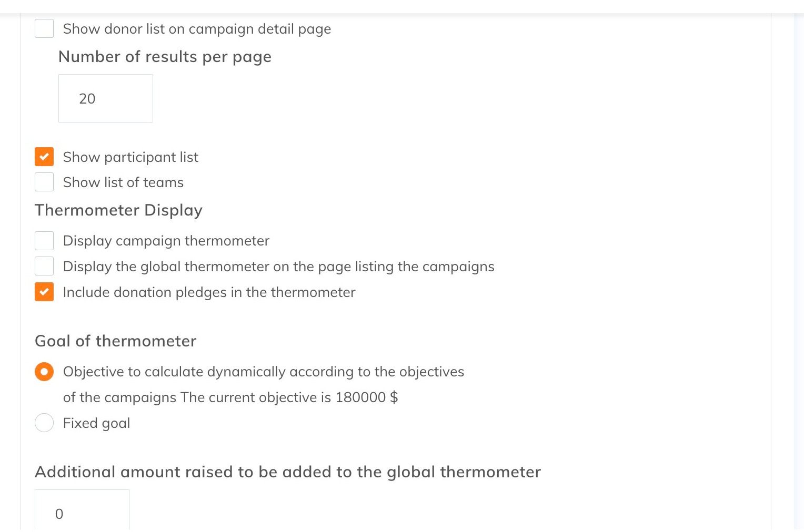Click the Number of results per page field
804x532 pixels.
(105, 98)
